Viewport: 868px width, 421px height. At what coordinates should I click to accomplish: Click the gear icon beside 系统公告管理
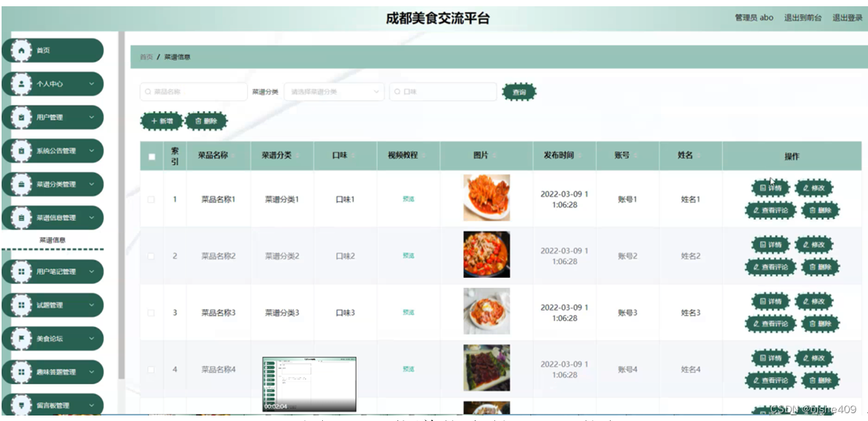coord(21,151)
